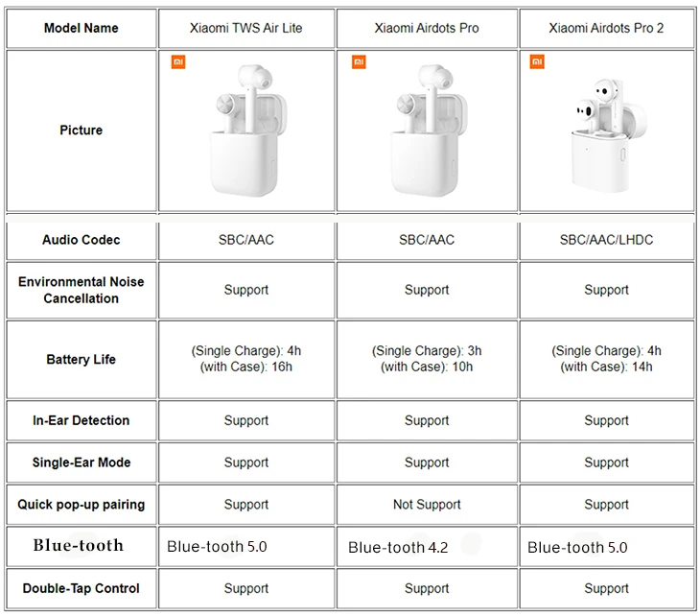Viewport: 700px width, 616px height.
Task: Select the Double-Tap Control row label
Action: point(82,588)
